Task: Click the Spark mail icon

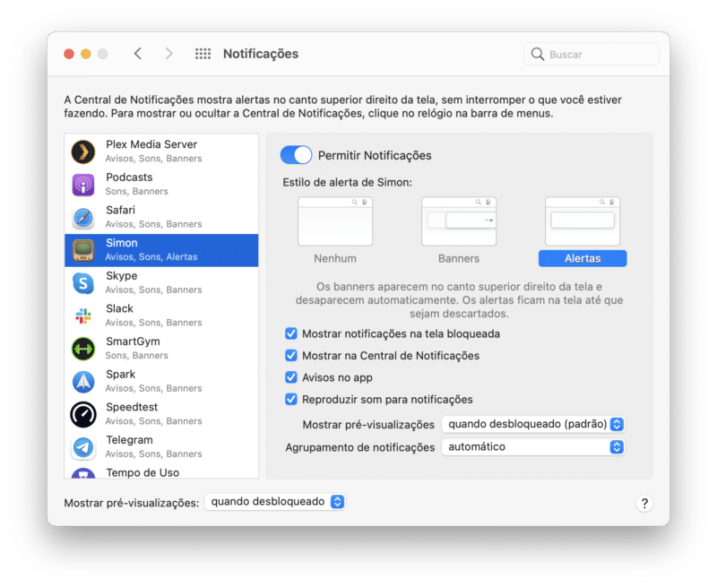Action: 83,380
